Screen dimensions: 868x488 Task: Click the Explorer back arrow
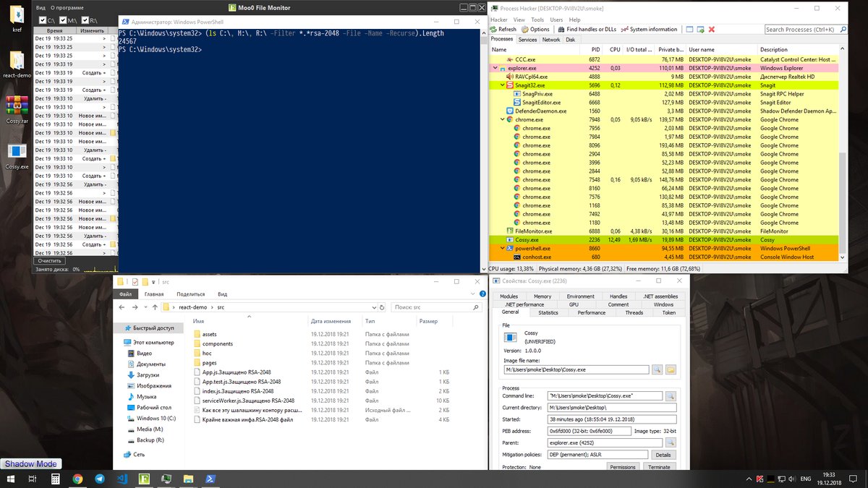click(x=122, y=307)
